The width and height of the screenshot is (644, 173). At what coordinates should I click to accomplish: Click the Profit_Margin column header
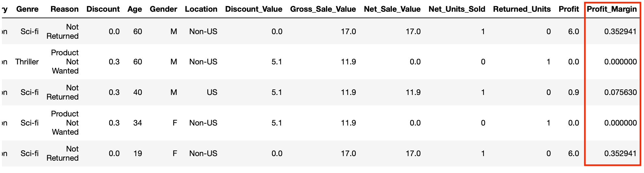point(612,9)
